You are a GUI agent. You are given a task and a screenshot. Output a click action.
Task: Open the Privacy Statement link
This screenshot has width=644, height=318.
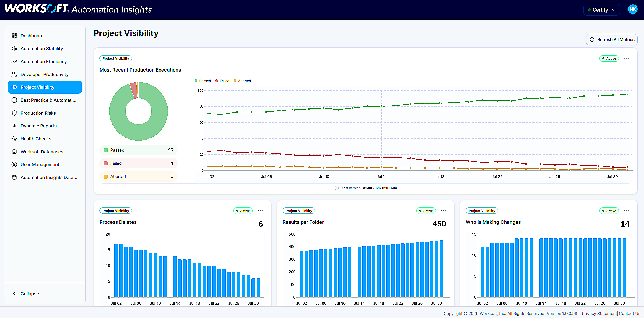point(599,313)
